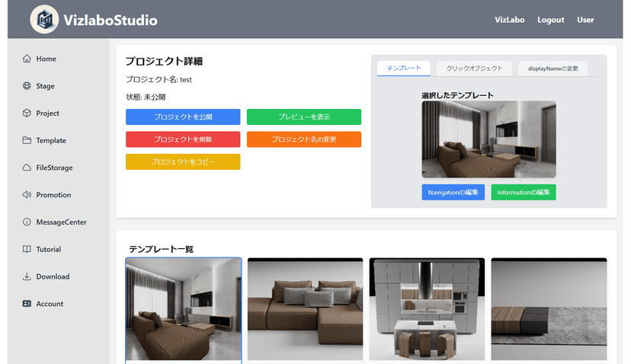Click the Download arrow icon
Screen dimensions: 631x364
27,276
